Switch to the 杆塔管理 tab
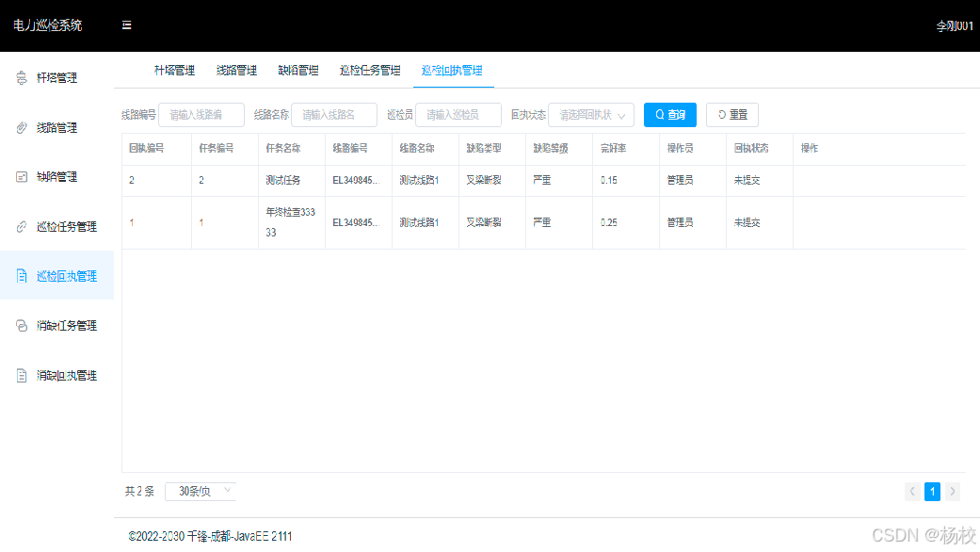980x552 pixels. point(174,71)
